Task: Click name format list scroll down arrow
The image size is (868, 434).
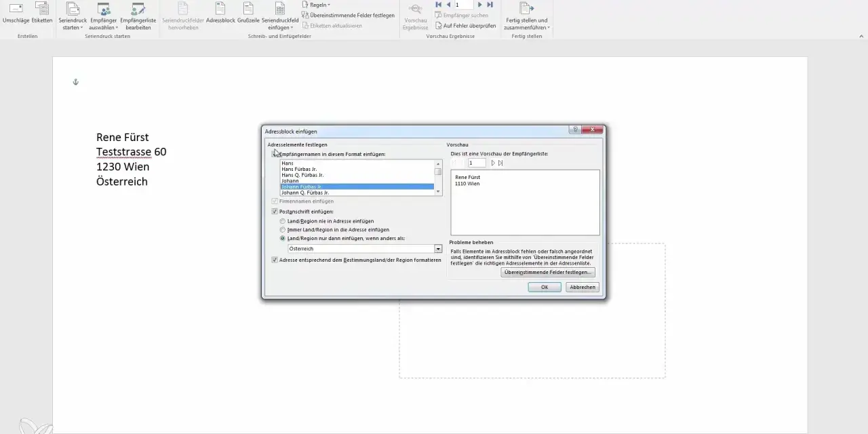Action: (x=438, y=193)
